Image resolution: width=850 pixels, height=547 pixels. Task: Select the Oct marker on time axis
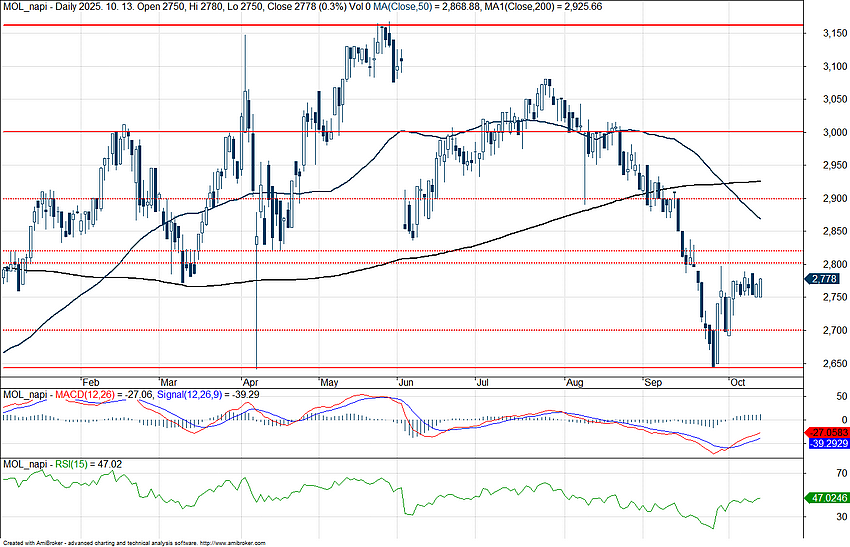click(738, 382)
